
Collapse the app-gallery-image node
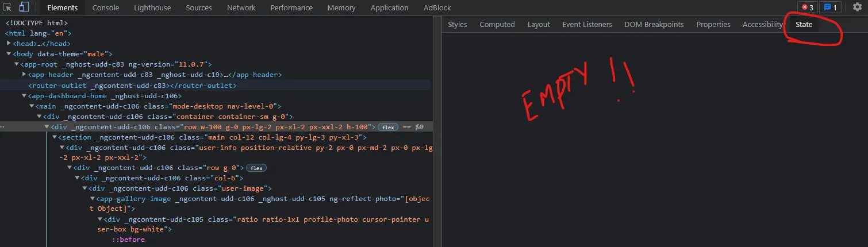coord(92,199)
